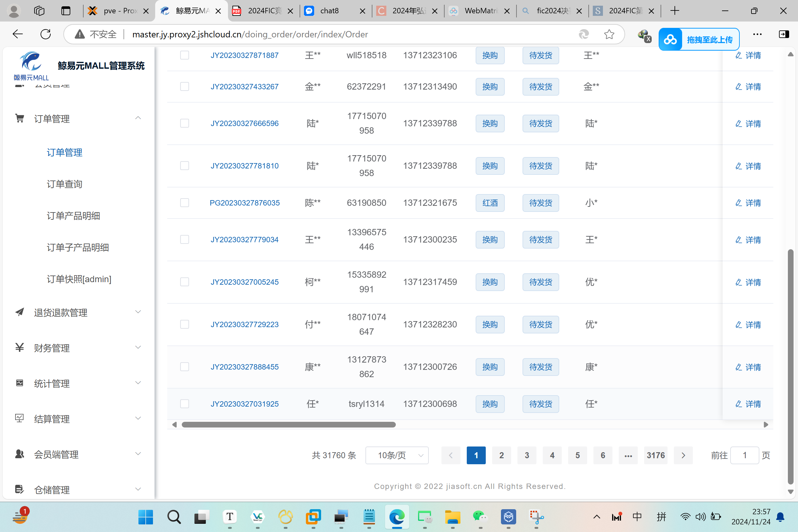The height and width of the screenshot is (532, 798).
Task: Expand the 退货退款管理 sidebar group
Action: tap(138, 312)
